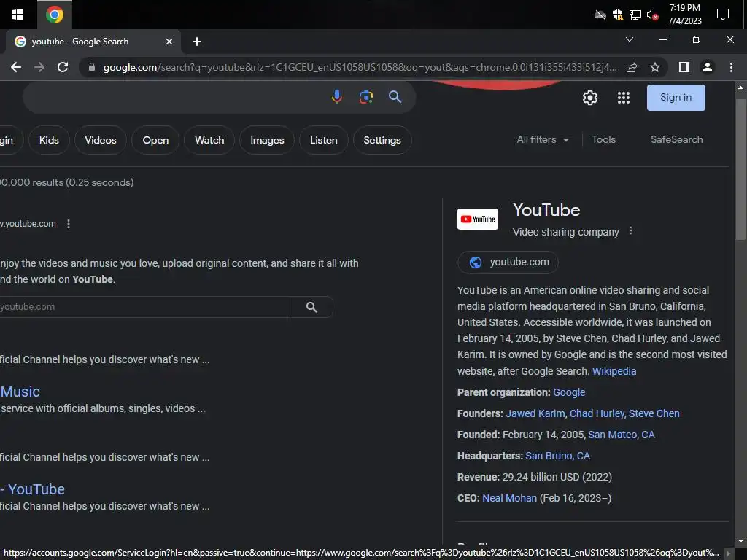747x560 pixels.
Task: Click the 'Video sharing company' subtitle
Action: click(565, 232)
